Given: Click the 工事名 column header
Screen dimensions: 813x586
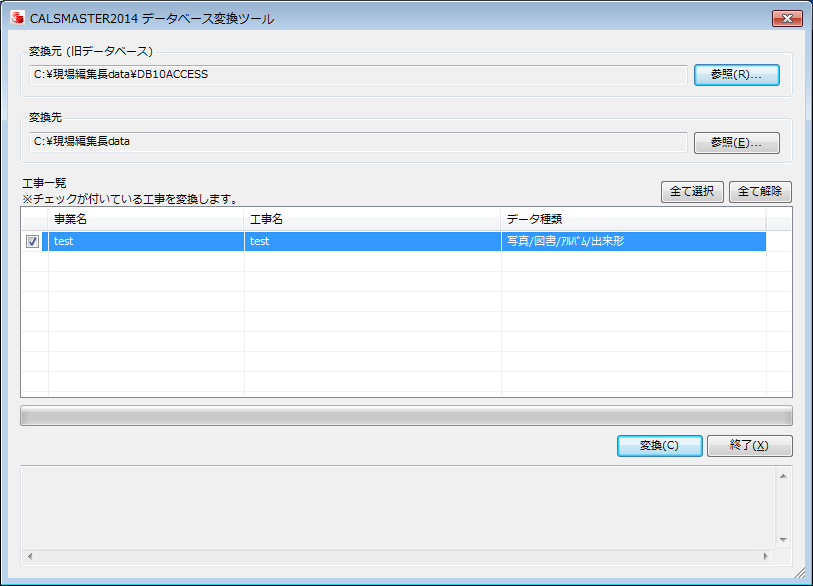Looking at the screenshot, I should click(372, 219).
